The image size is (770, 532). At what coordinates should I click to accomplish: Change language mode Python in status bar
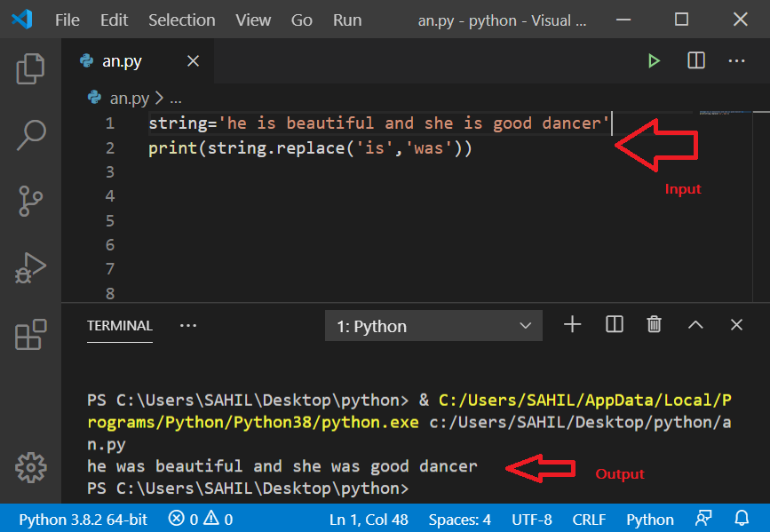[650, 520]
